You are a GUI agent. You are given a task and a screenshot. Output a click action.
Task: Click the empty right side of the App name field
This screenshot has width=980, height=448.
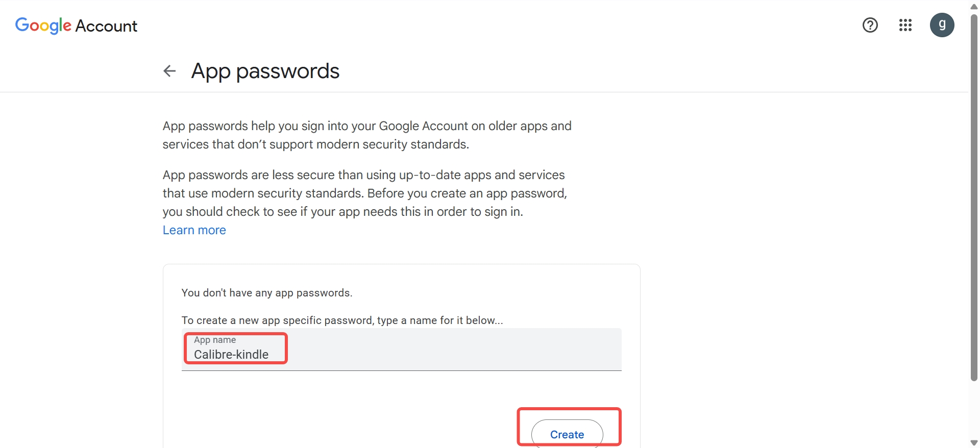pos(454,350)
